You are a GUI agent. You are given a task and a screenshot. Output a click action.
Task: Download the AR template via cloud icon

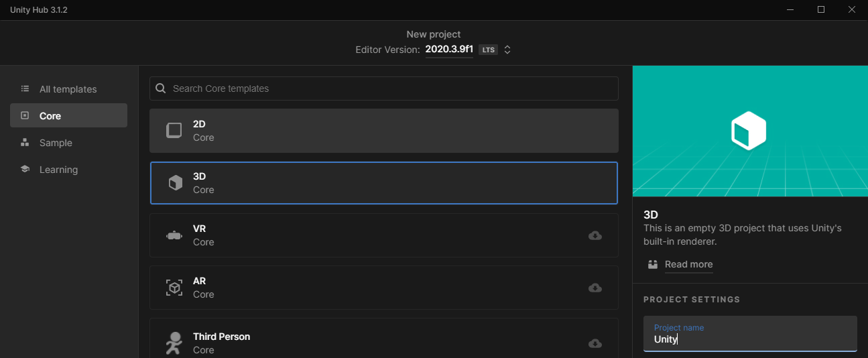595,288
